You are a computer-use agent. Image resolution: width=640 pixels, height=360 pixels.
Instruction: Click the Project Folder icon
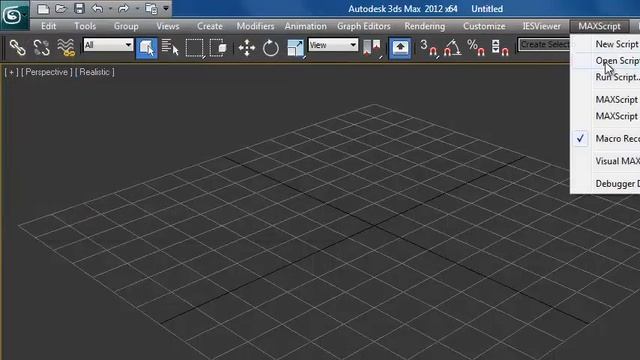151,9
